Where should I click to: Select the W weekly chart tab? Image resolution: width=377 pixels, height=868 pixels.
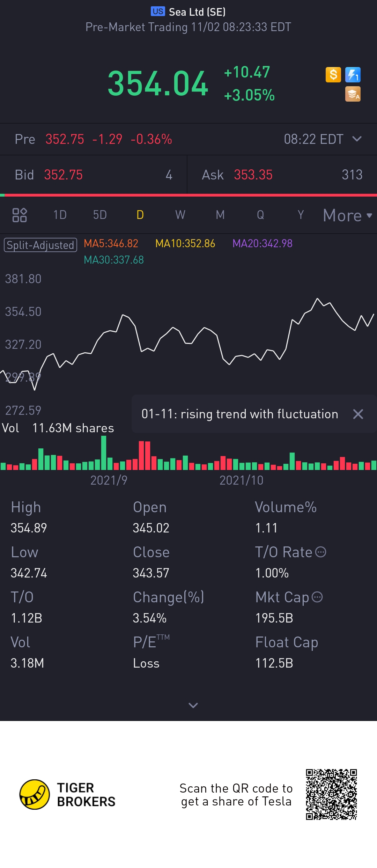[180, 215]
